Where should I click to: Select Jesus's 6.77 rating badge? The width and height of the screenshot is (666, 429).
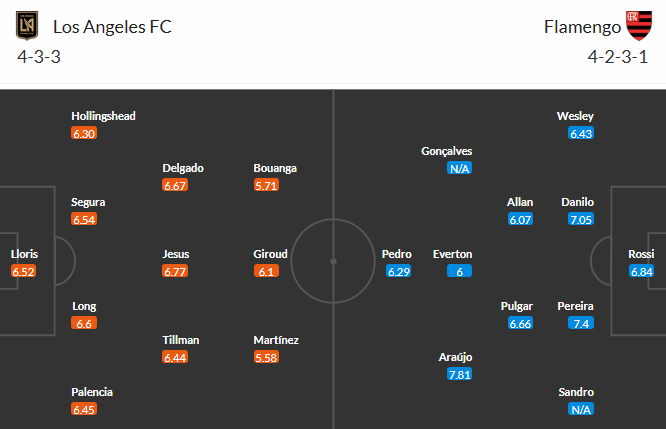point(176,271)
